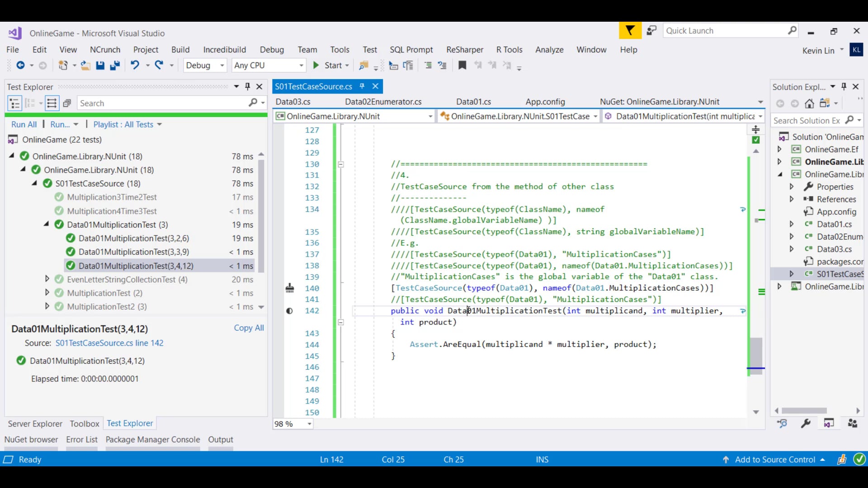Open the ReSharper menu

[x=464, y=50]
